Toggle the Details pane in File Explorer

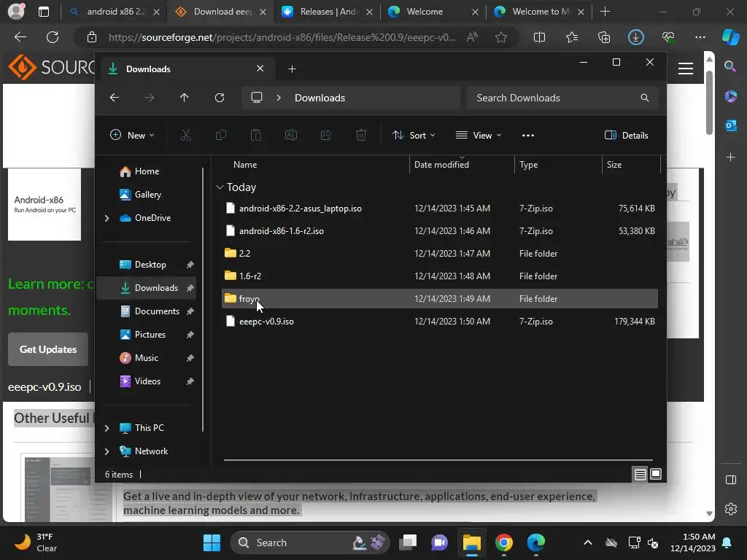point(626,135)
